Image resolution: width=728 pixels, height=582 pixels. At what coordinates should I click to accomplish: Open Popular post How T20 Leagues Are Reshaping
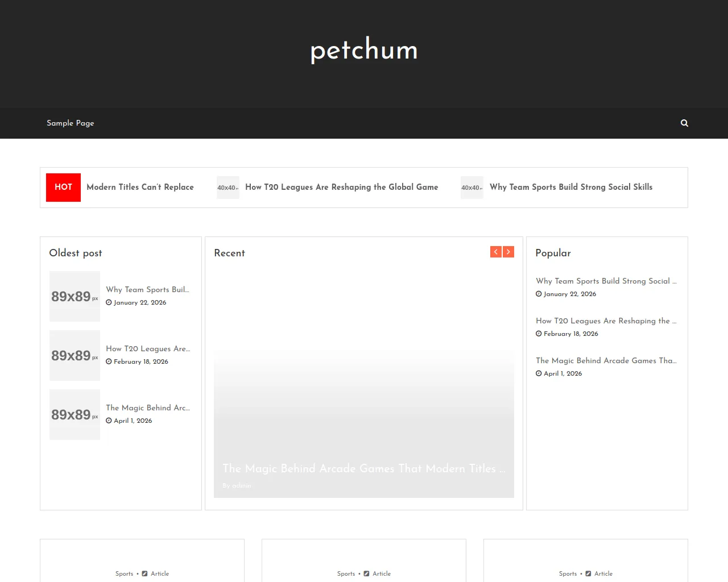[x=606, y=321]
